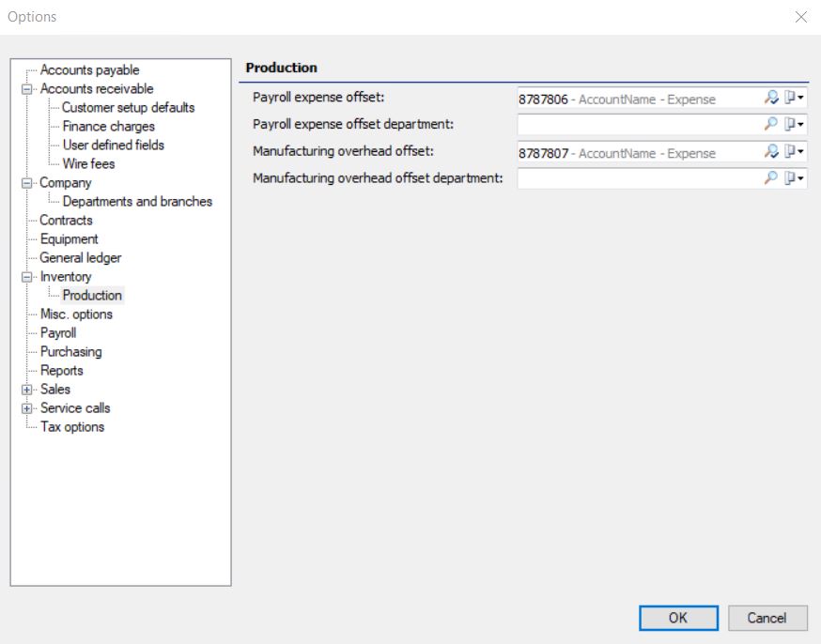Select Inventory in options tree
Viewport: 821px width, 644px height.
pos(66,277)
